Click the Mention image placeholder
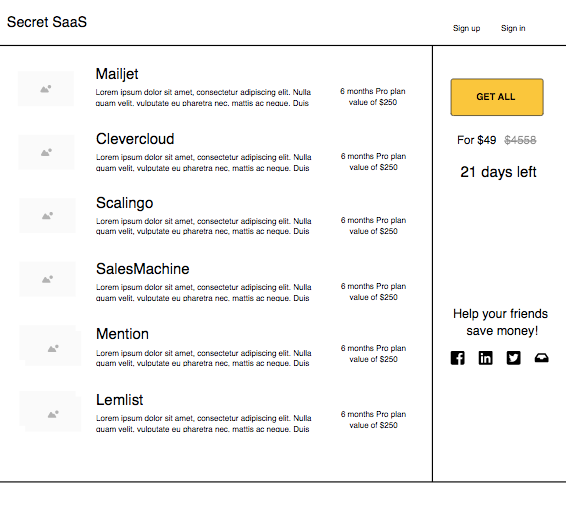This screenshot has width=566, height=525. (x=50, y=346)
